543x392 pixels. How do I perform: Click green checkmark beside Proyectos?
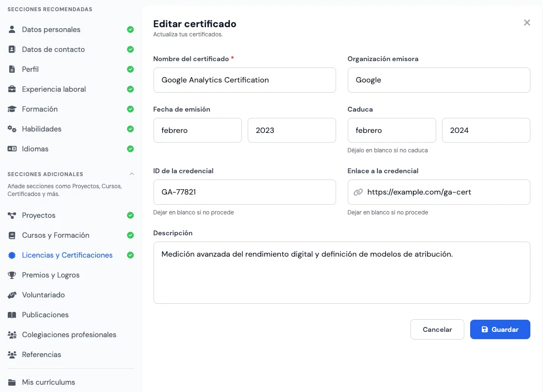pos(130,215)
